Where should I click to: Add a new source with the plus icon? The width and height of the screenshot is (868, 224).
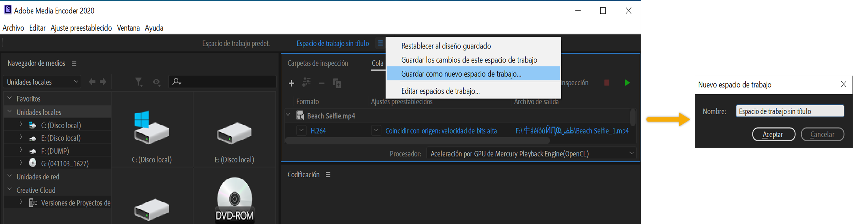point(291,83)
